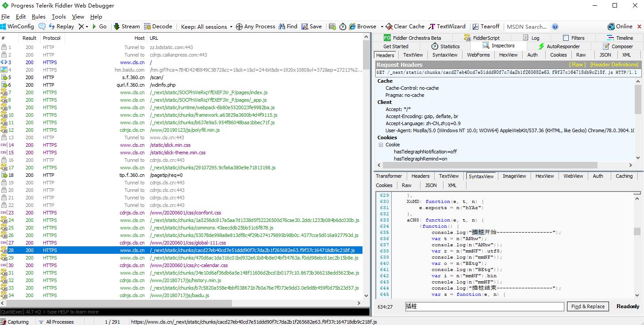The image size is (644, 325).
Task: Click the WinConfig toolbar button
Action: coord(17,27)
